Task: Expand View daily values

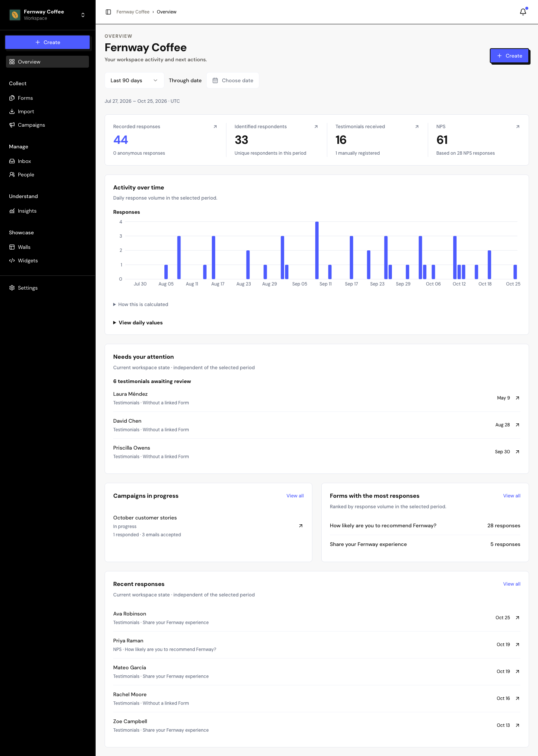Action: click(x=138, y=323)
